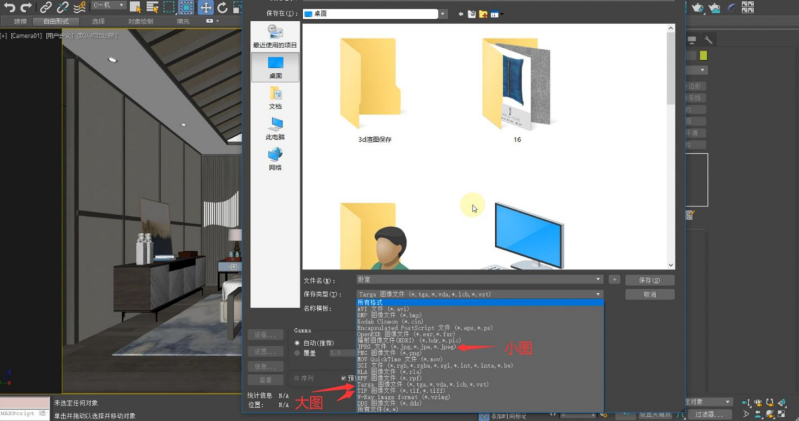Click the Render Production teapot icon
799x421 pixels.
714,7
